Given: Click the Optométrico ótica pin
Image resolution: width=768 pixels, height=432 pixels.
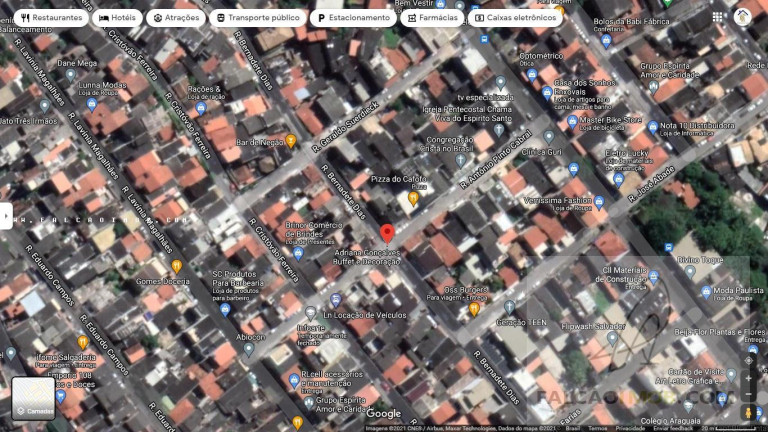Looking at the screenshot, I should click(532, 75).
